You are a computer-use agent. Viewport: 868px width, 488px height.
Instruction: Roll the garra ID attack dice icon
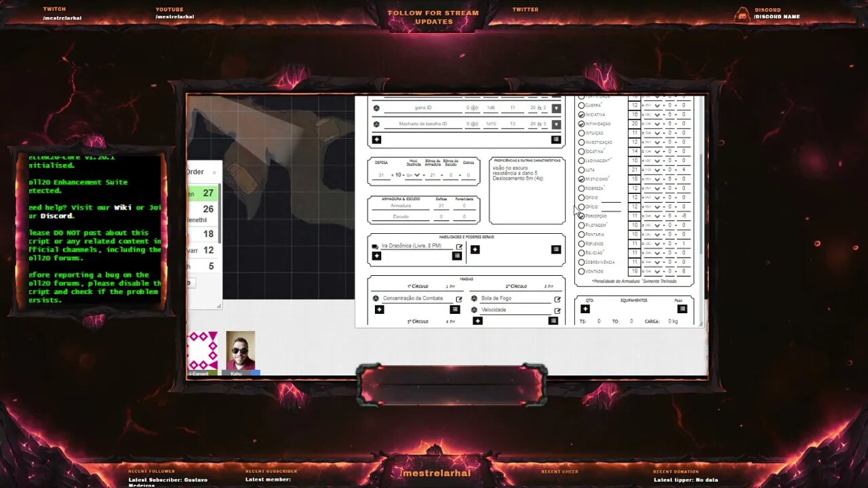coord(376,108)
